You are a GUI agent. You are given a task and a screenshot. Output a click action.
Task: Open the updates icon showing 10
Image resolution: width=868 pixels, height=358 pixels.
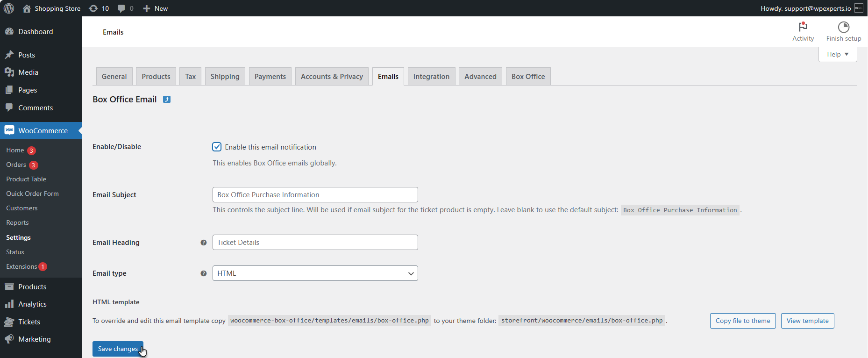[x=93, y=8]
